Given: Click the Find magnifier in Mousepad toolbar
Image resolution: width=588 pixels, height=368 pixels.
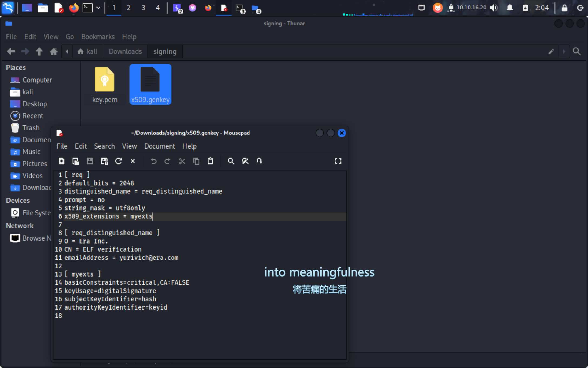Looking at the screenshot, I should click(x=230, y=161).
